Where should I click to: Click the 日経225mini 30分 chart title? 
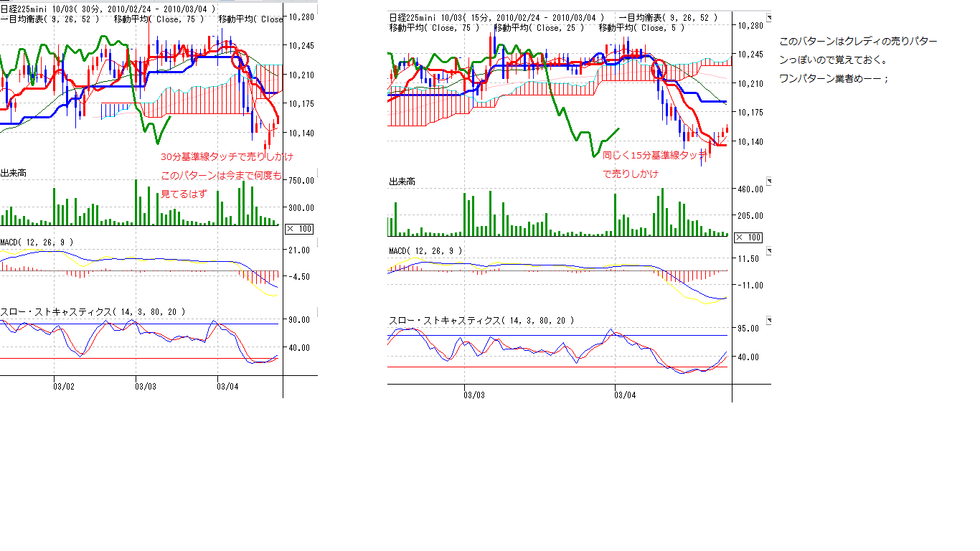108,9
